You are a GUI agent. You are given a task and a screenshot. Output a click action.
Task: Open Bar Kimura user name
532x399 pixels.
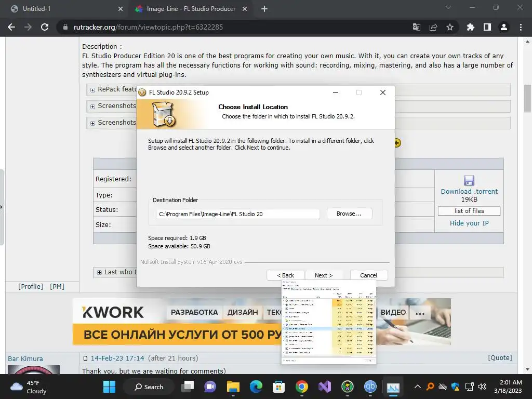pyautogui.click(x=25, y=358)
